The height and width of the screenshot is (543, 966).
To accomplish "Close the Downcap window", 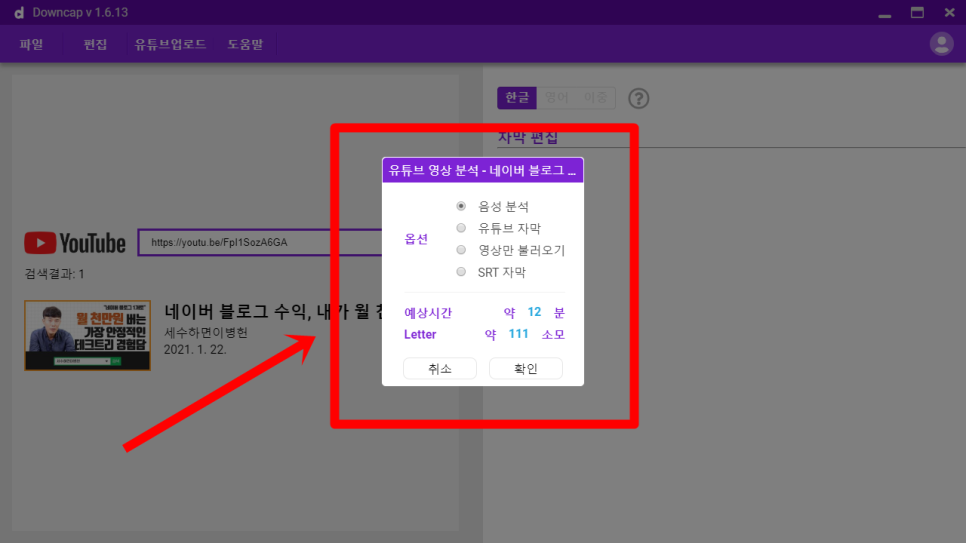I will [949, 12].
